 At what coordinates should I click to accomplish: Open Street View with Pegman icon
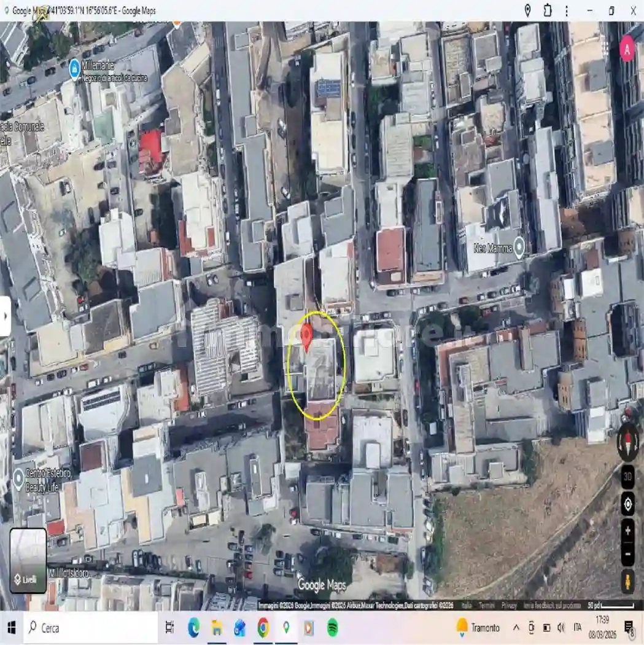(627, 581)
